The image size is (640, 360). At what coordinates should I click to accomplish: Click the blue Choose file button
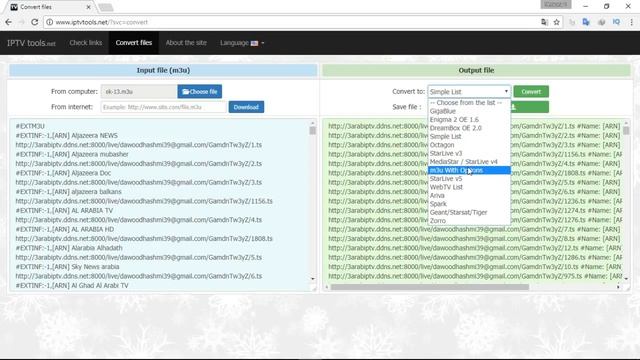pos(200,91)
